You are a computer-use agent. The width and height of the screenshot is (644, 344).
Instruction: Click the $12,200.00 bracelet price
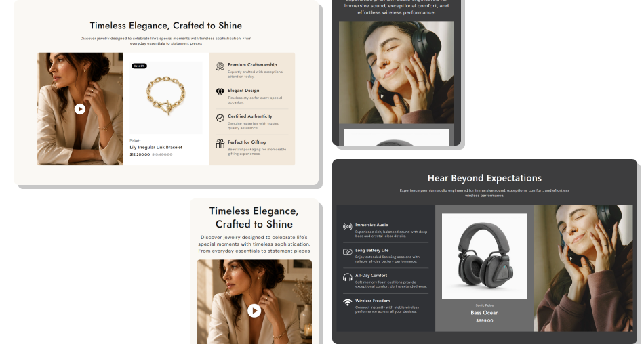[x=140, y=154]
